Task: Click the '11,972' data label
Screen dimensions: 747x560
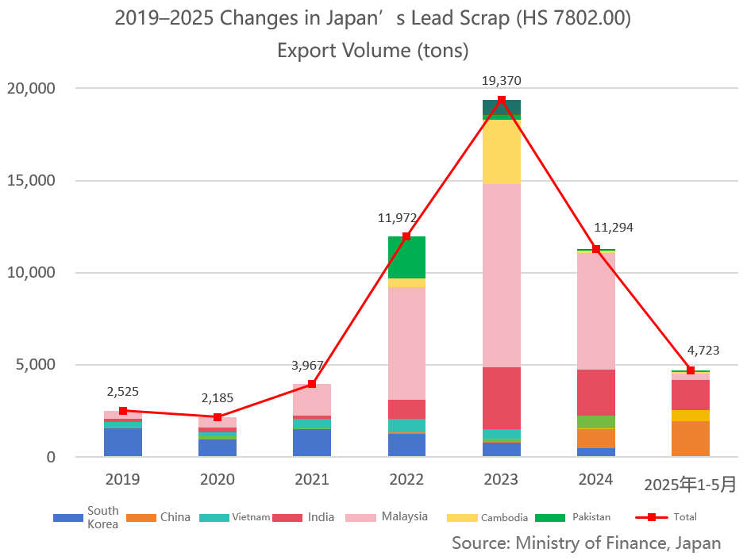Action: tap(398, 218)
